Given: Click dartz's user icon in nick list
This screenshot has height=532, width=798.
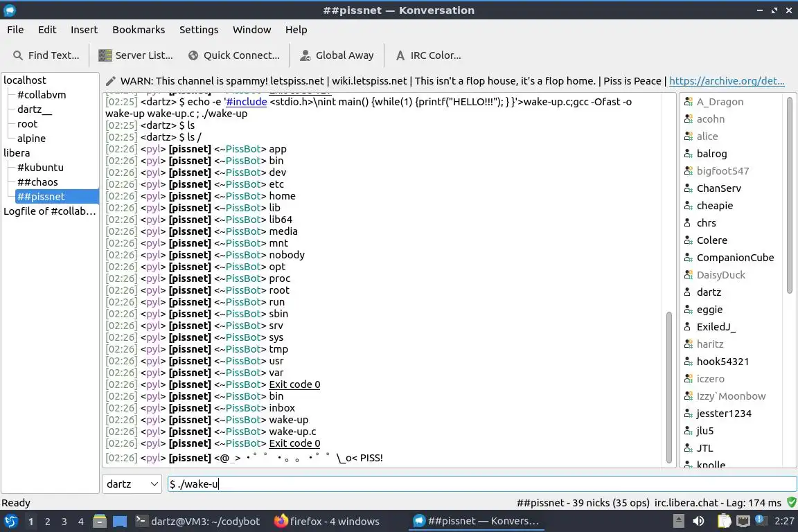Looking at the screenshot, I should (x=688, y=292).
